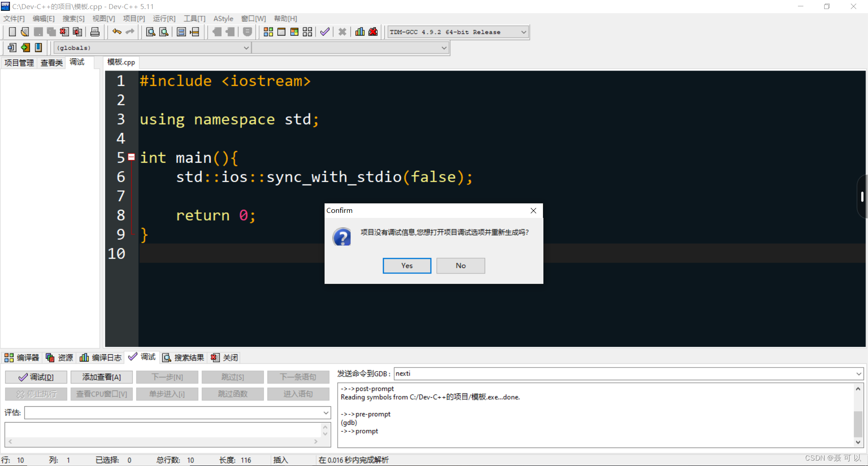Open the TDM-GCC compiler selection dropdown
868x466 pixels.
[523, 32]
